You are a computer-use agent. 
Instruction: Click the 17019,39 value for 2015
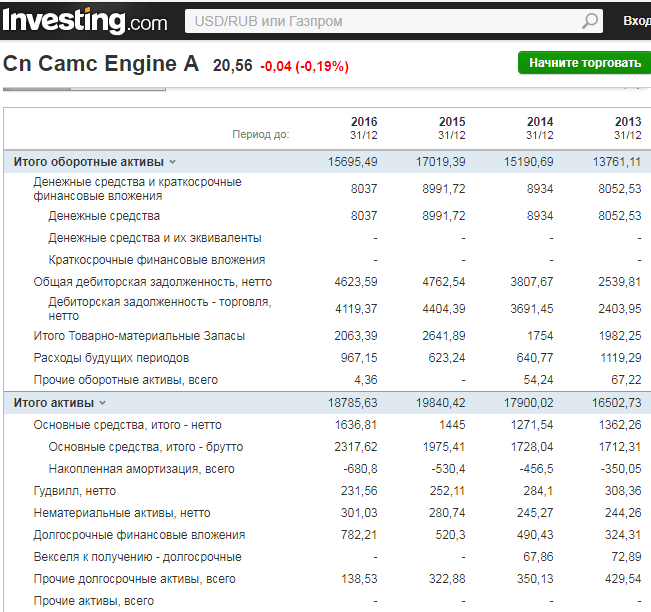(x=441, y=162)
